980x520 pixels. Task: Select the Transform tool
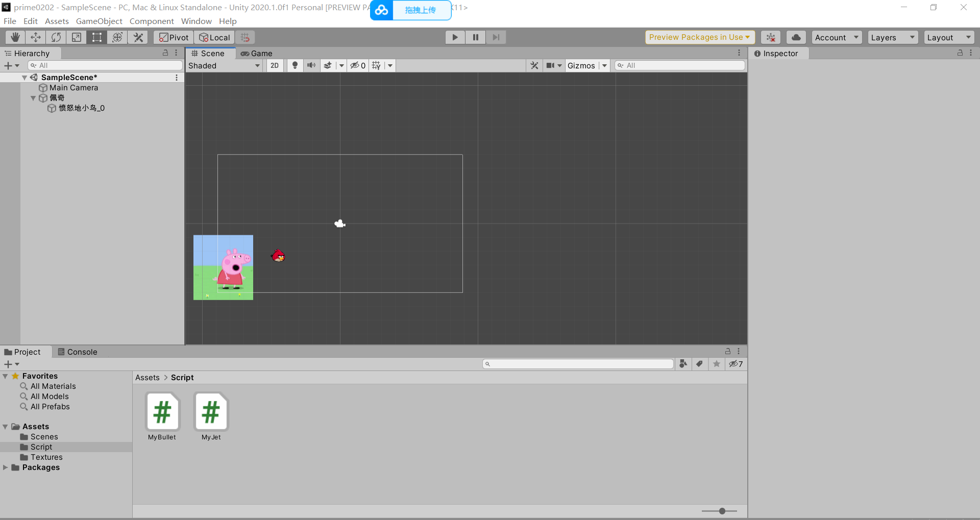[117, 37]
